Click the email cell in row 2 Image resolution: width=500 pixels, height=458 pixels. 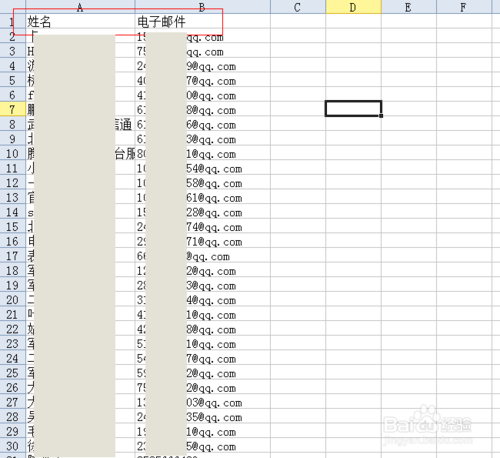coord(203,36)
